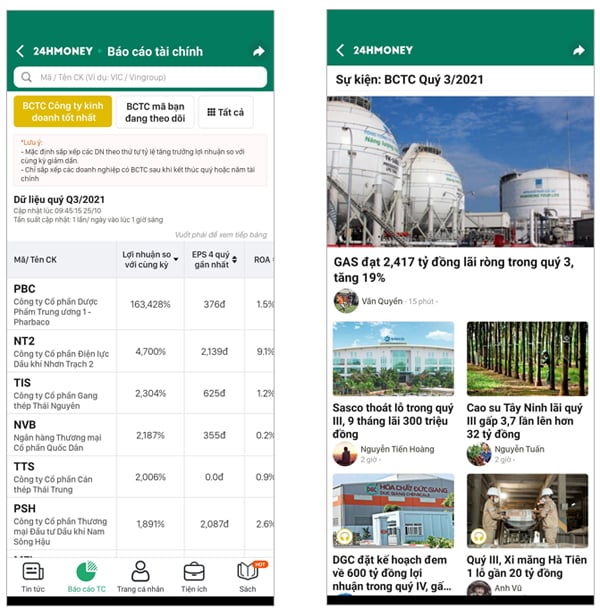
Task: Open the PSH stock row
Action: tap(140, 524)
